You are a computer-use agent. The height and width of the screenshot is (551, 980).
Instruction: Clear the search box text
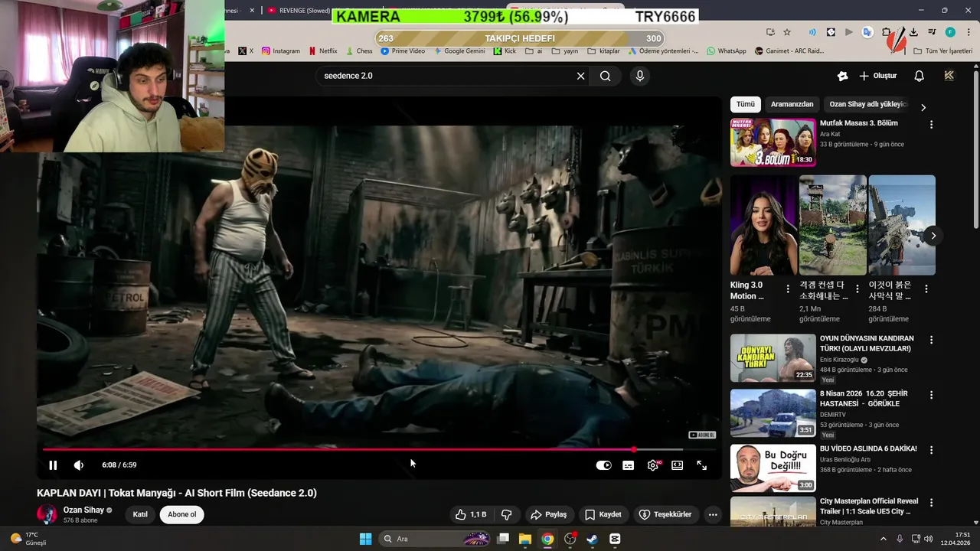pos(580,76)
